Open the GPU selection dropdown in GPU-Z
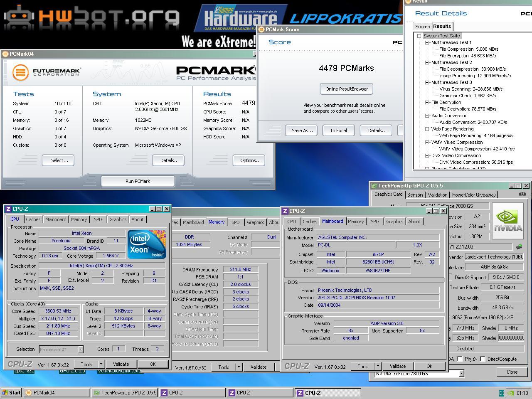The height and width of the screenshot is (399, 532). coord(461,374)
